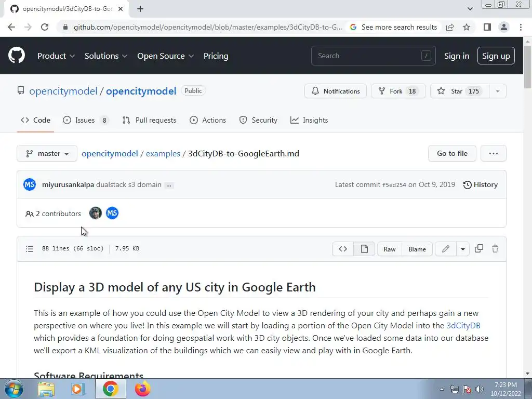532x399 pixels.
Task: Open the Insights tab
Action: [x=309, y=120]
